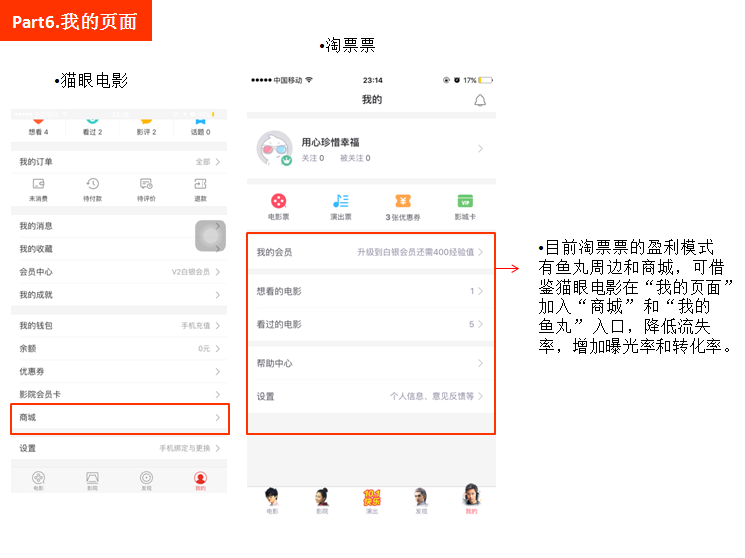Open 优惠券 coupons row in Maoyan
745x558 pixels.
(x=119, y=372)
